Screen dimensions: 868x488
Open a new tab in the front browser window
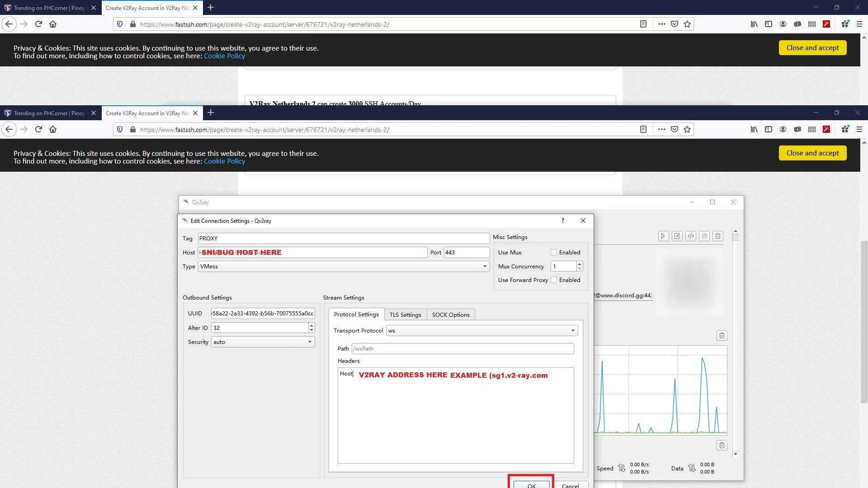click(x=211, y=113)
